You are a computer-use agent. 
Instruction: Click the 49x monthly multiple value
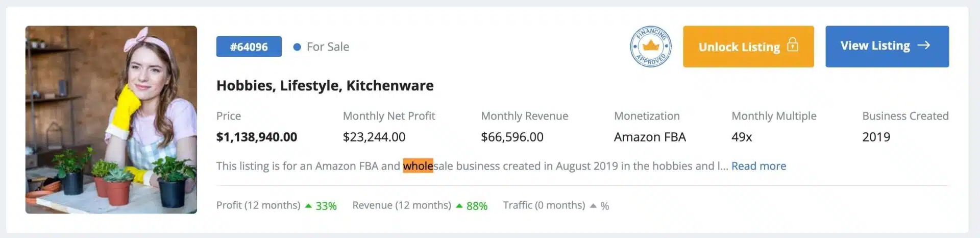click(x=742, y=137)
